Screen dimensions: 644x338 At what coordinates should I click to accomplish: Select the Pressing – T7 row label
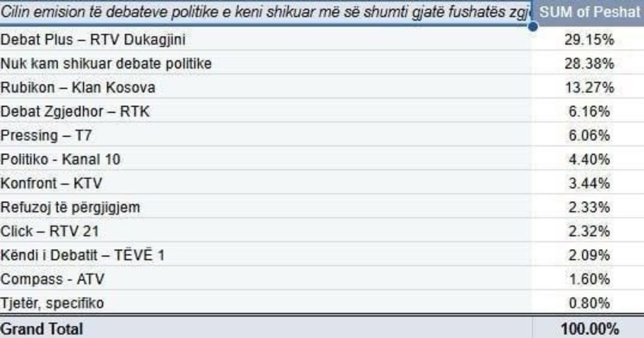click(x=47, y=135)
